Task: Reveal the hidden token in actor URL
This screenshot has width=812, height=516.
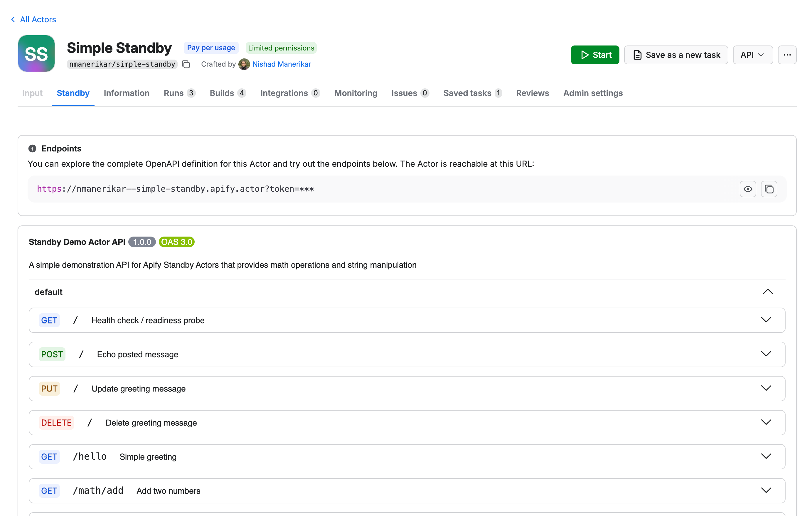Action: [748, 189]
